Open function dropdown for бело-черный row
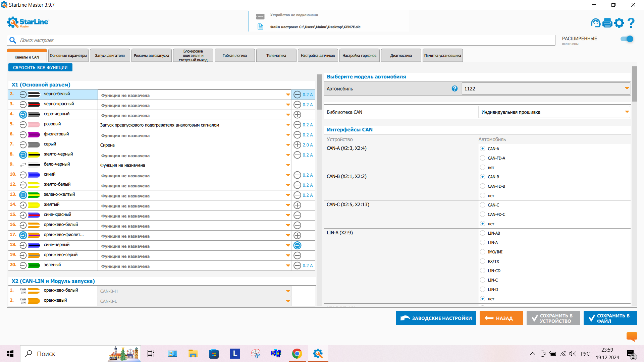Viewport: 644px width, 362px height. click(195, 165)
